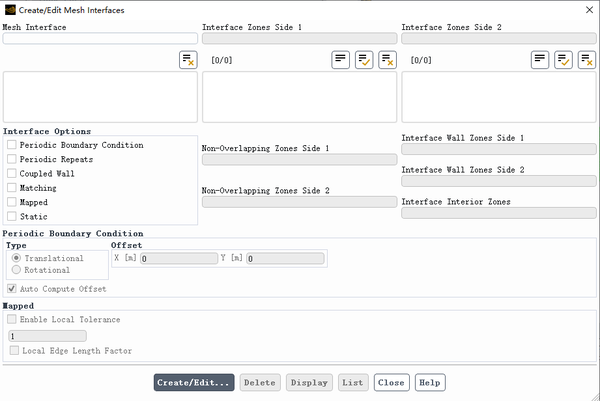Open the Help for this dialog
This screenshot has height=401, width=600.
point(430,382)
